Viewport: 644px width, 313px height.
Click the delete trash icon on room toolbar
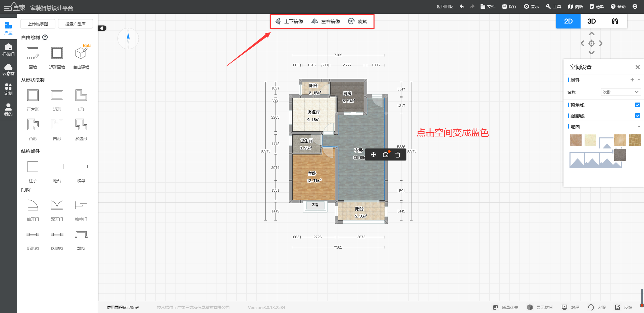(x=398, y=154)
